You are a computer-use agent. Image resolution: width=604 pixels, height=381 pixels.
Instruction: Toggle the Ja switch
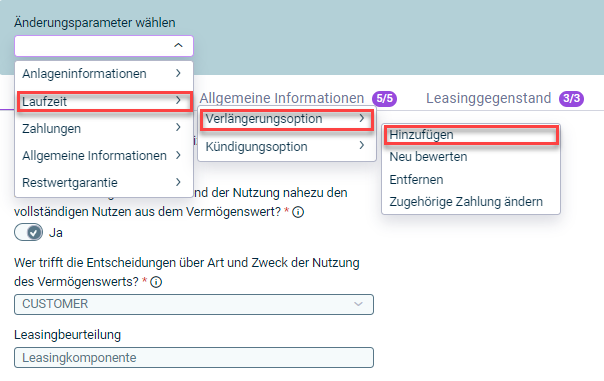point(29,232)
